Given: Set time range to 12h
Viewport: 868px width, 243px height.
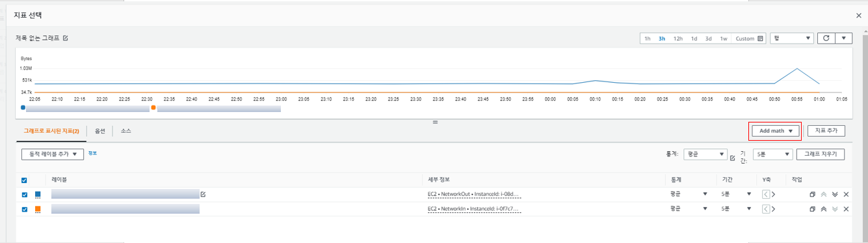Looking at the screenshot, I should point(678,38).
